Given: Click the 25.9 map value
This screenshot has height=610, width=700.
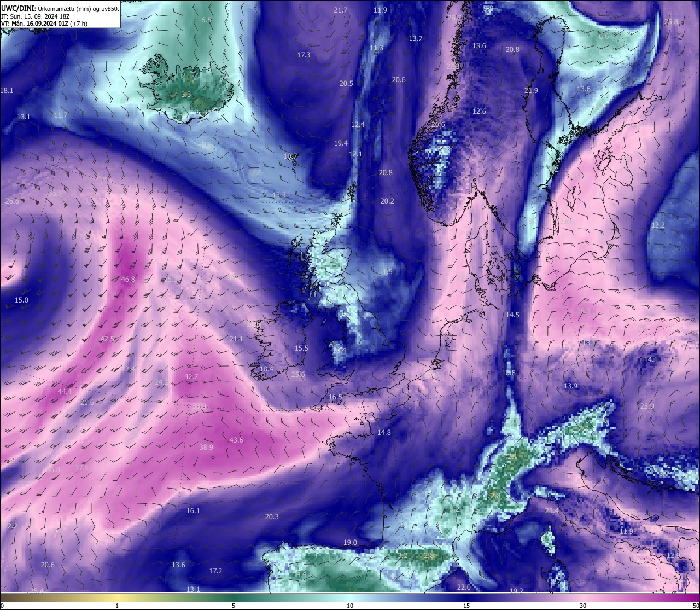Looking at the screenshot, I should (647, 406).
